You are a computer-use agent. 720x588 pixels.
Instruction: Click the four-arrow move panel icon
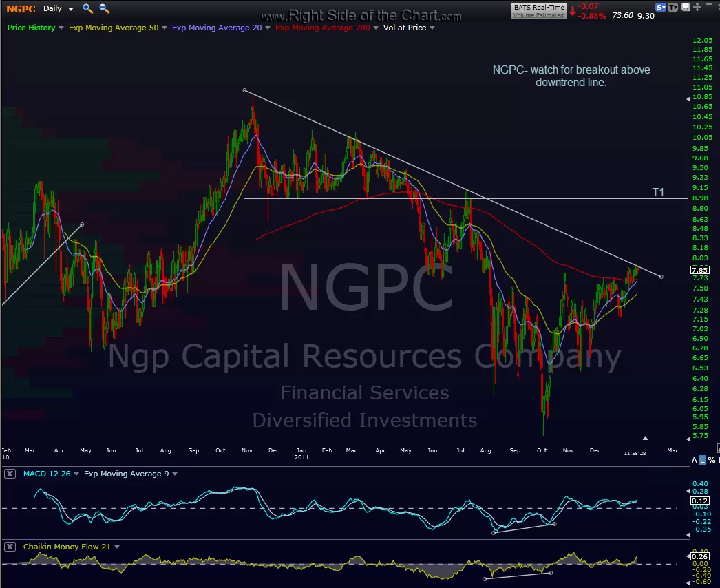[697, 7]
